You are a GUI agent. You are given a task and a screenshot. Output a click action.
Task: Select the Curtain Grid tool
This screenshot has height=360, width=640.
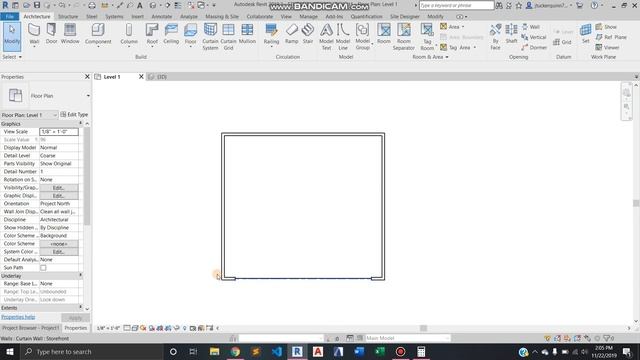click(x=229, y=36)
